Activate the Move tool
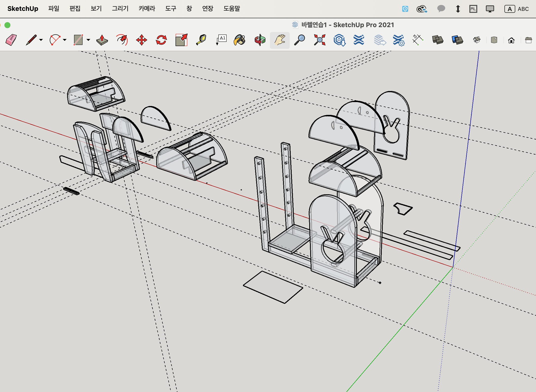The height and width of the screenshot is (392, 536). [142, 40]
